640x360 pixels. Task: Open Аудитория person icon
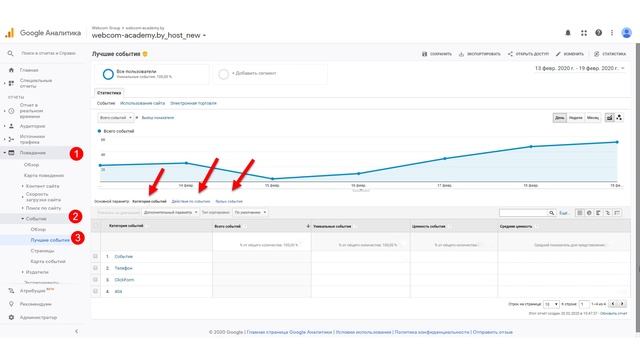pyautogui.click(x=11, y=126)
